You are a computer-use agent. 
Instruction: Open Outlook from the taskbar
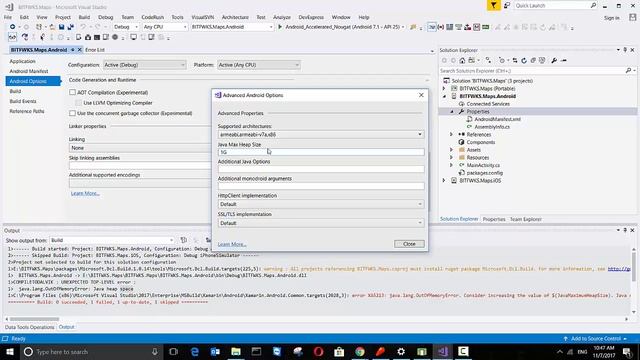tap(215, 351)
